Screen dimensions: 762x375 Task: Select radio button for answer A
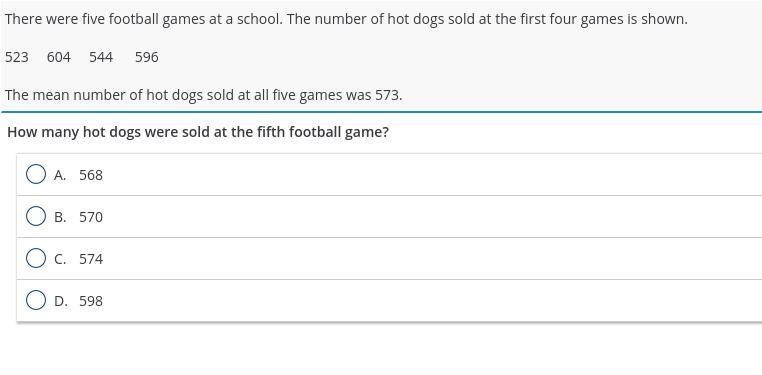[x=36, y=174]
